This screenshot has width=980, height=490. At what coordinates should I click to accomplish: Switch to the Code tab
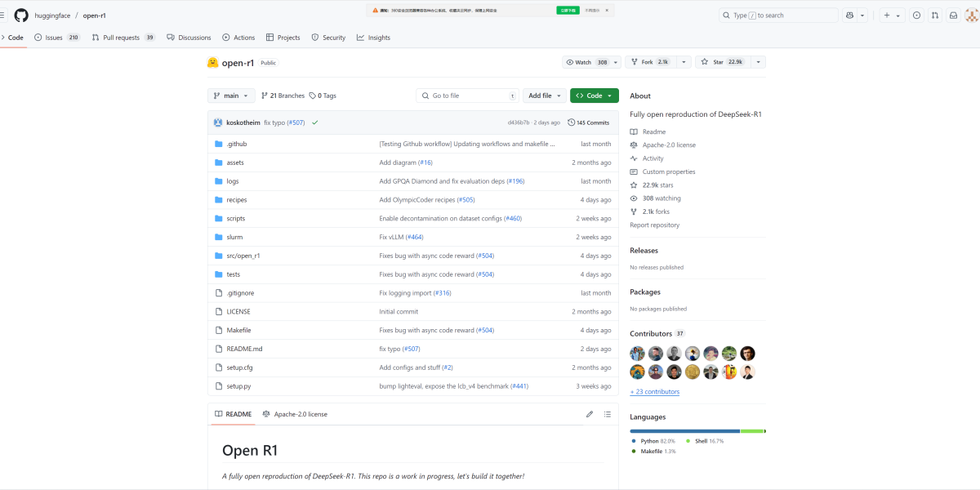click(11, 38)
